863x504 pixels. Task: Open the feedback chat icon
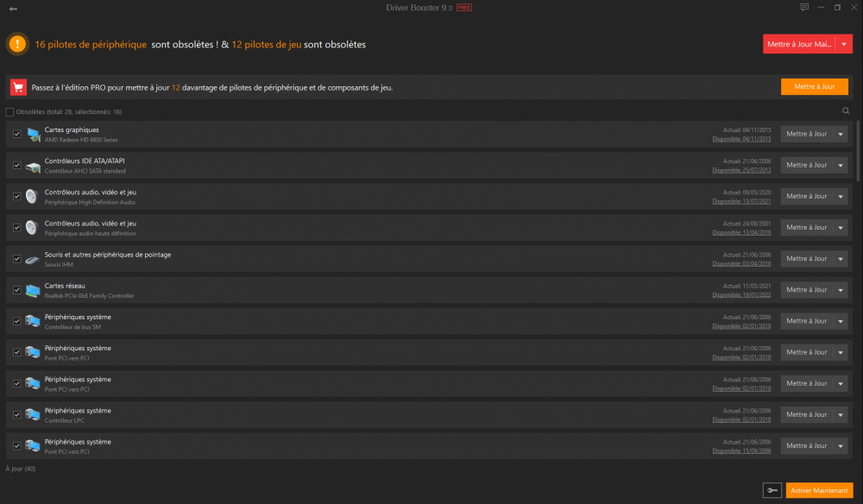click(x=804, y=7)
